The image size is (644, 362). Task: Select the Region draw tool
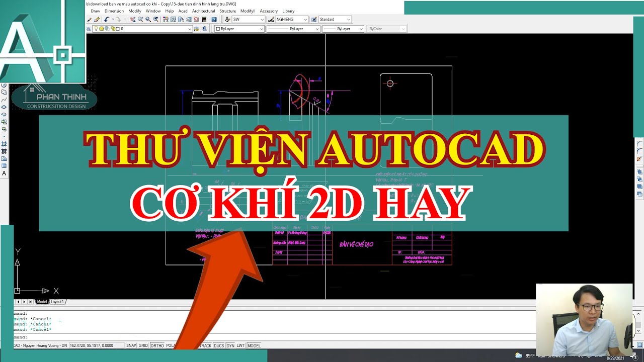click(4, 158)
